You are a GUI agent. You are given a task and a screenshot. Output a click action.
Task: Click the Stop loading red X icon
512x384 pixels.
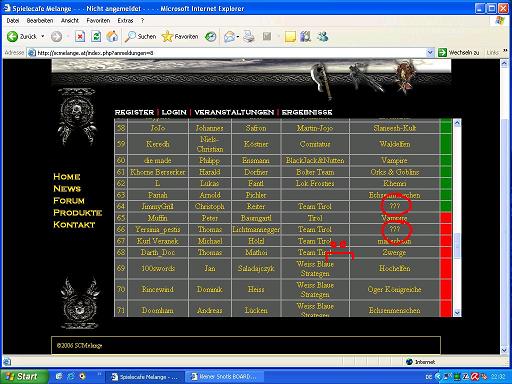point(80,36)
